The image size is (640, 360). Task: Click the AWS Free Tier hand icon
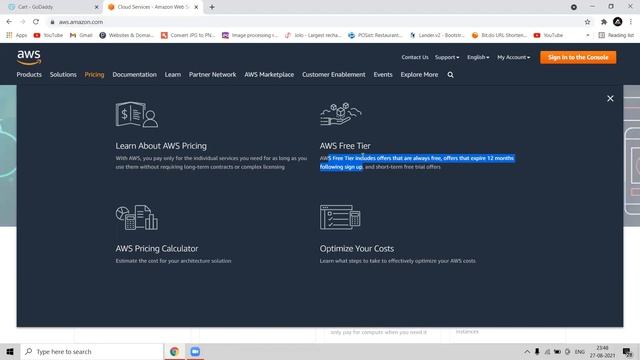pos(340,114)
